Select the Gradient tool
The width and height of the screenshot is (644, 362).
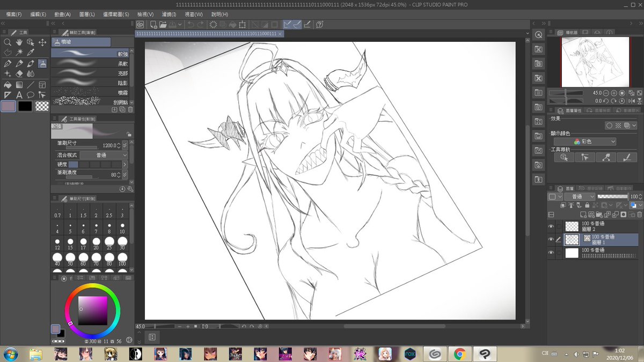pyautogui.click(x=19, y=85)
